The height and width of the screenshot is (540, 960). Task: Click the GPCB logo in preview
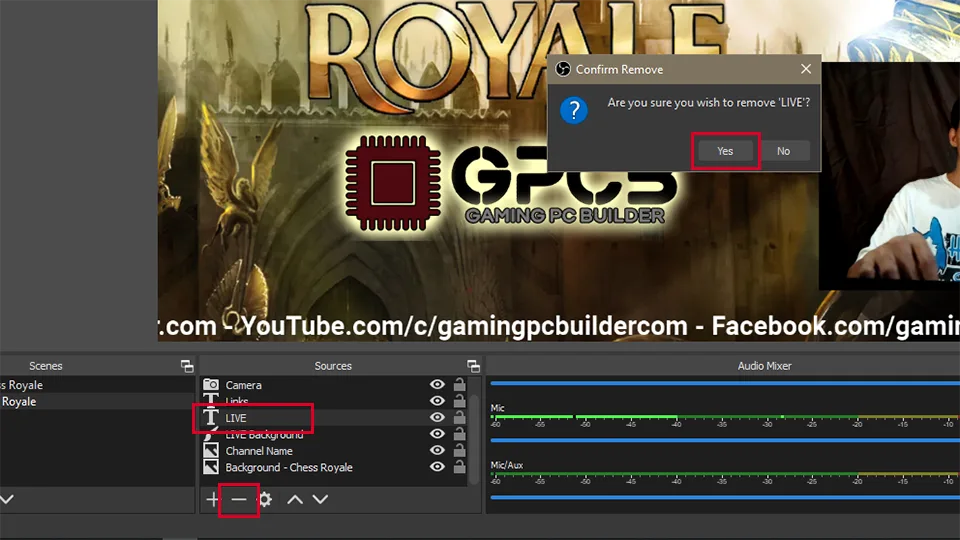tap(511, 184)
